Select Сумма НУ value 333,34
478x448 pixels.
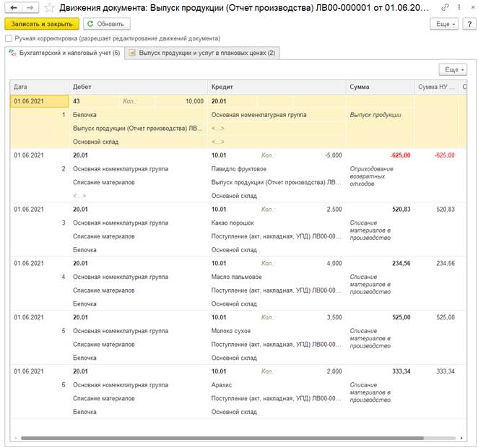[x=446, y=371]
